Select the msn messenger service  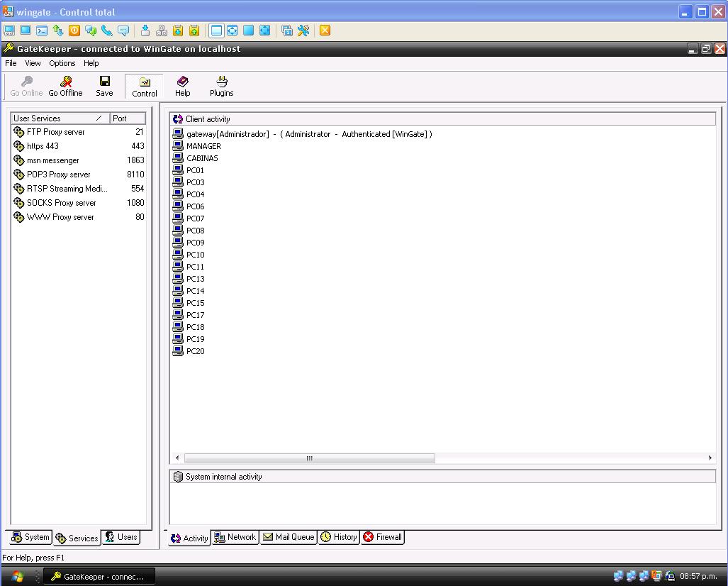coord(78,160)
